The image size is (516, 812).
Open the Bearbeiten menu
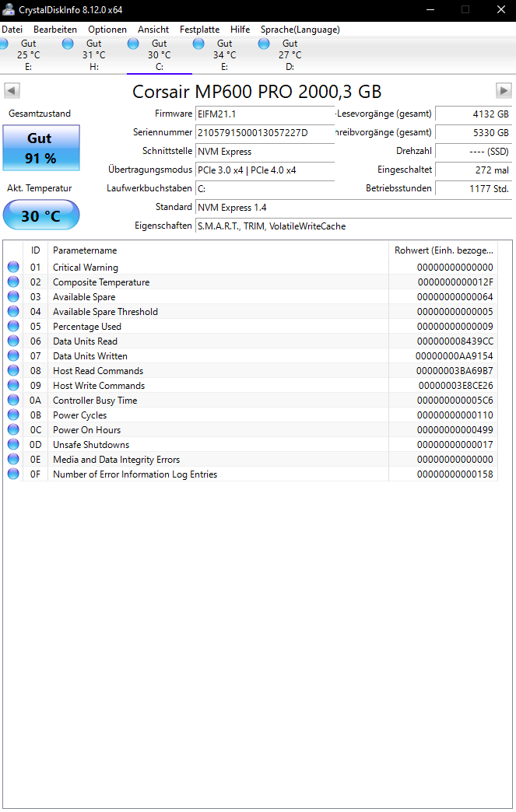[55, 30]
